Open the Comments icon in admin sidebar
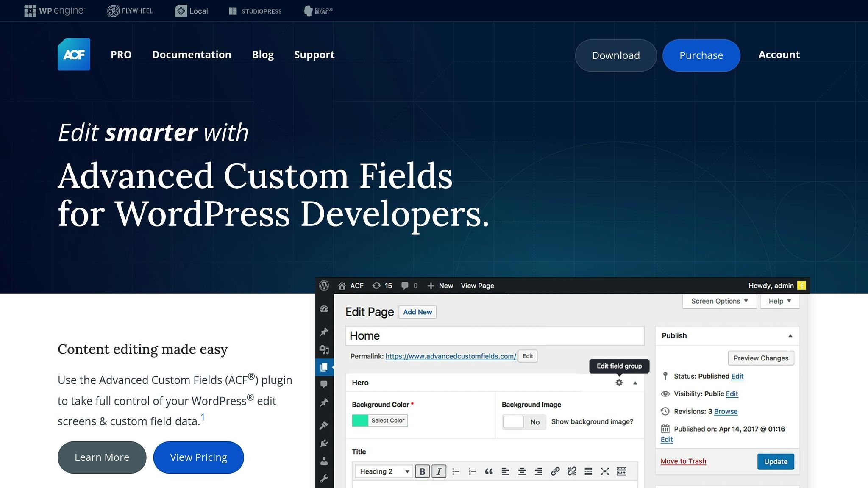The image size is (868, 488). (x=324, y=384)
